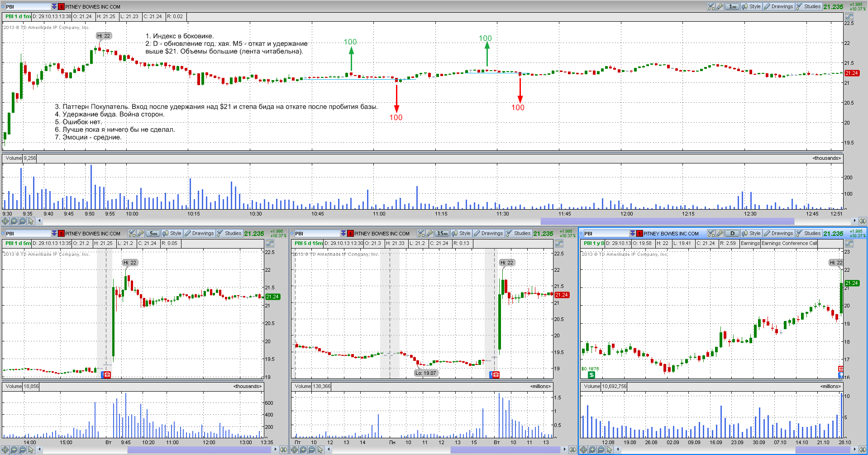The image size is (868, 455).
Task: Click zoom in magnifier under top chart
Action: pyautogui.click(x=14, y=221)
